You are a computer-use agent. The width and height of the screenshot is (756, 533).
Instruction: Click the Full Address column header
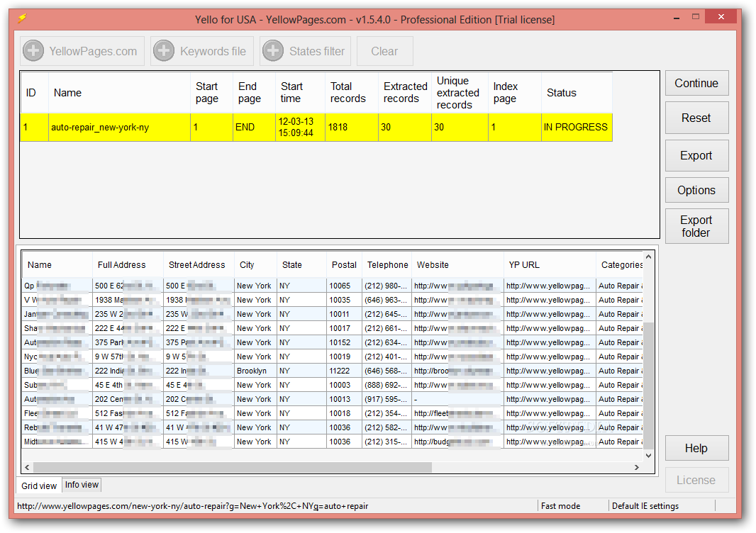point(128,265)
